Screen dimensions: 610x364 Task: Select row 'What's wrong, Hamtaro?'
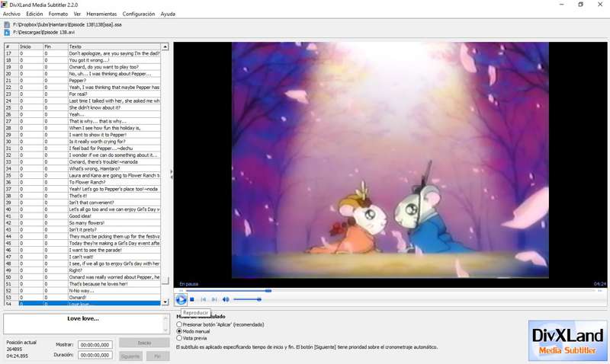pyautogui.click(x=82, y=168)
